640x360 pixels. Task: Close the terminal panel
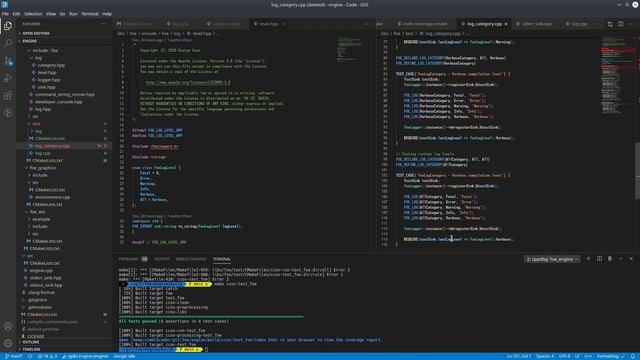point(631,259)
